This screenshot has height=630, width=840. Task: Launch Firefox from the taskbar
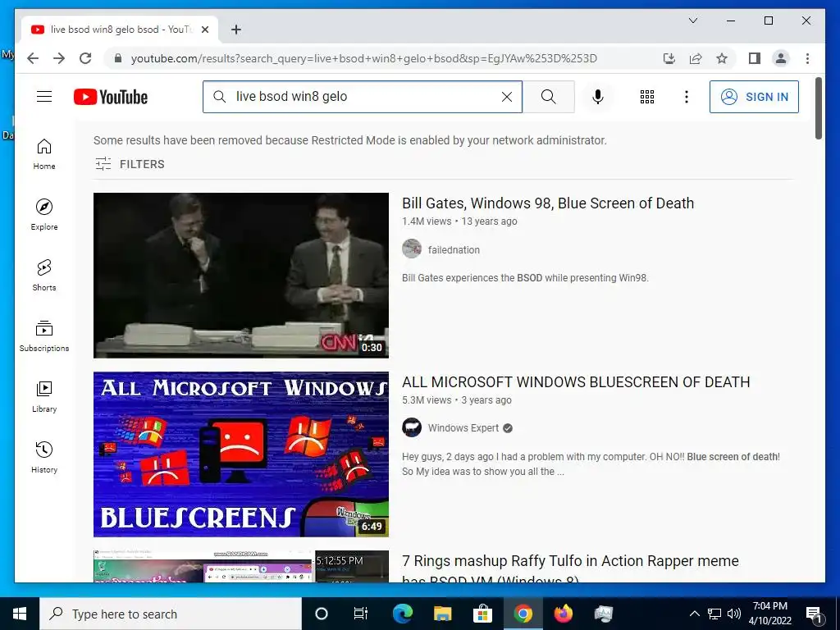563,614
